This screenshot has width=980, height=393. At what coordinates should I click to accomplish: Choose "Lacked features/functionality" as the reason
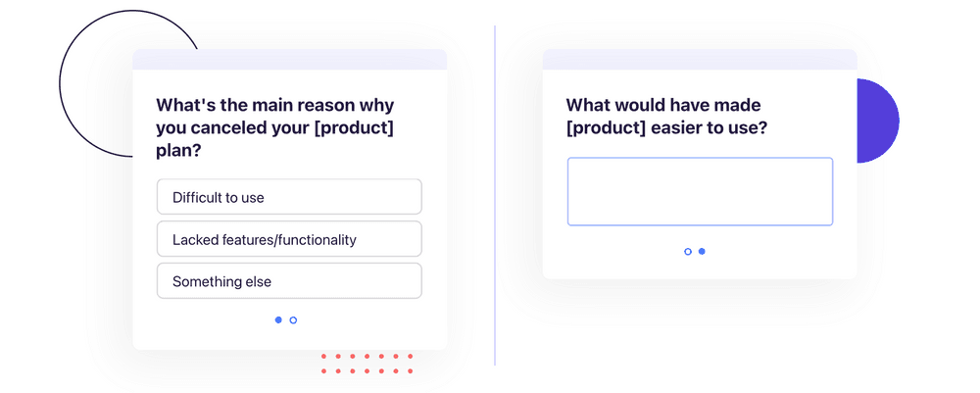(289, 239)
